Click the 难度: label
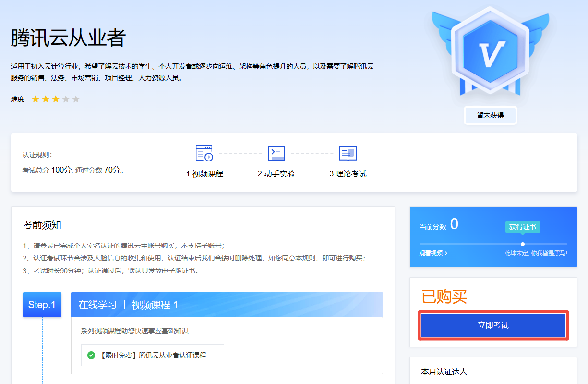Screen dimensions: 588x384 [18, 99]
